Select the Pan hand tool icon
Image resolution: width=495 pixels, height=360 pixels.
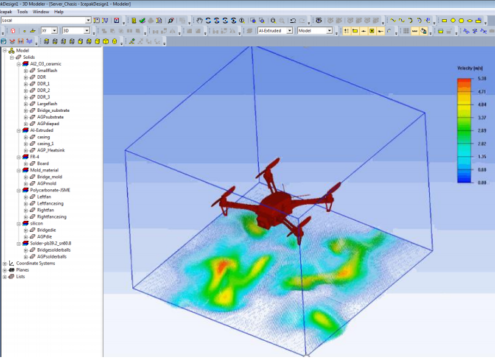[x=199, y=21]
